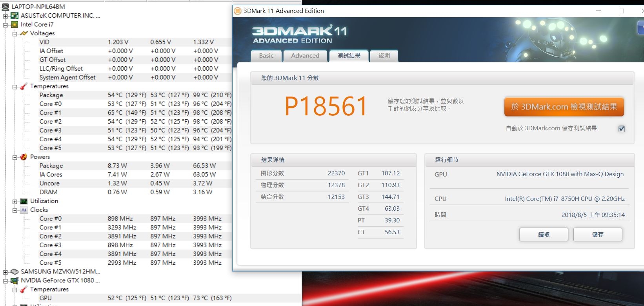The image size is (644, 306).
Task: Open the Advanced tab in 3DMark
Action: point(305,56)
